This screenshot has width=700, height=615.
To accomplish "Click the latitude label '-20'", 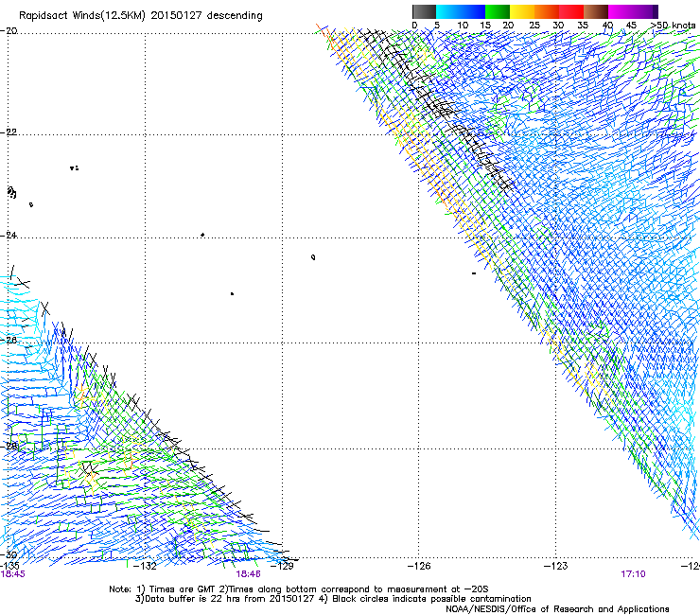I will pyautogui.click(x=9, y=31).
